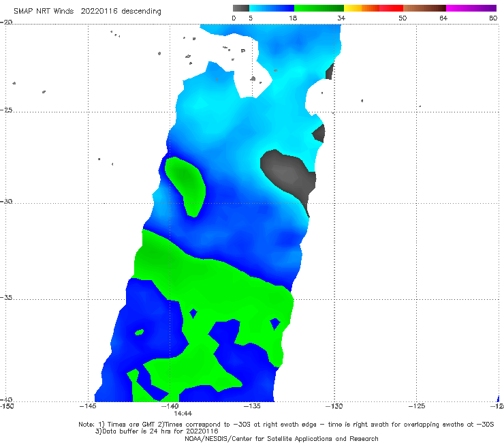Click the word 'descending' in the title
The image size is (504, 443).
point(141,12)
